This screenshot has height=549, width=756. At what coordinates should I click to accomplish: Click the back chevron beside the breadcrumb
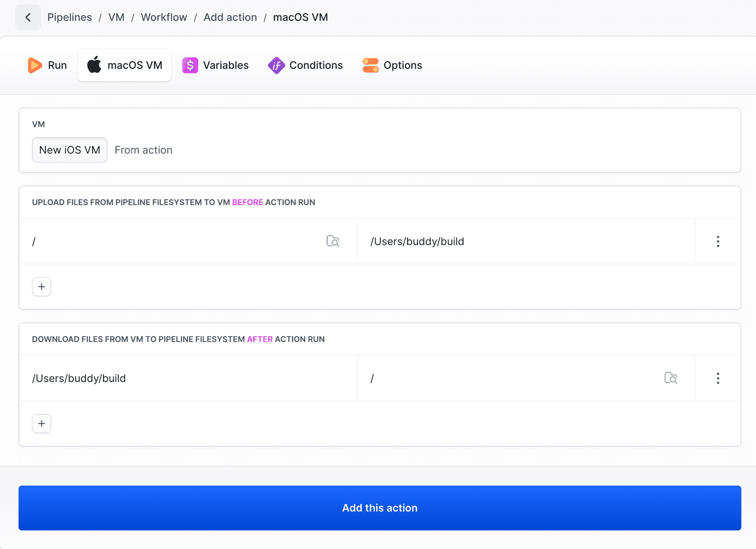(28, 17)
